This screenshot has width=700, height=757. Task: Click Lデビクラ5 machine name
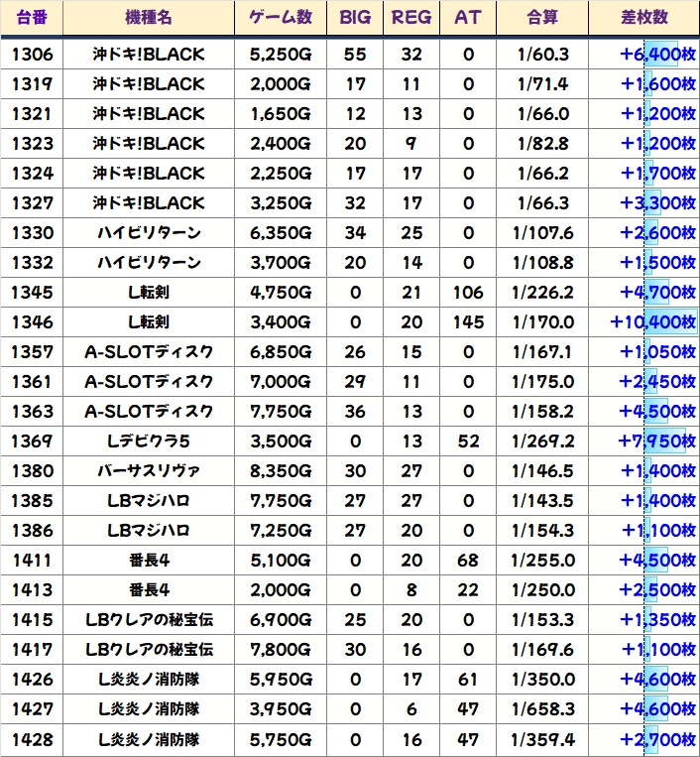tap(149, 442)
